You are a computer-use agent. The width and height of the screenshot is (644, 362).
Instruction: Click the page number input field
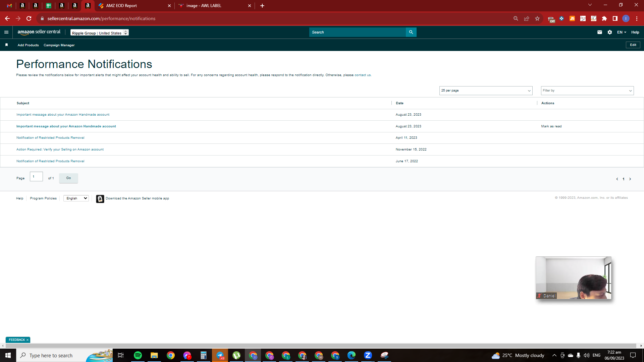click(36, 177)
